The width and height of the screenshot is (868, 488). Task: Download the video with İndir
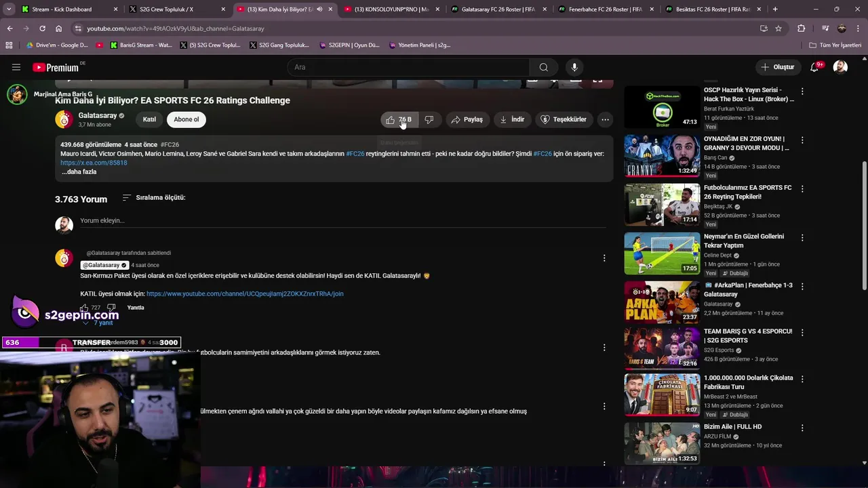tap(512, 119)
